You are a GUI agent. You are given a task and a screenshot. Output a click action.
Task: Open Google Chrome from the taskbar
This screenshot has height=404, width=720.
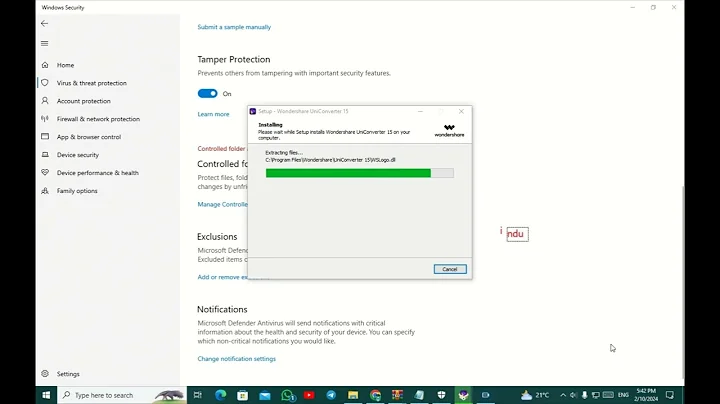click(375, 395)
